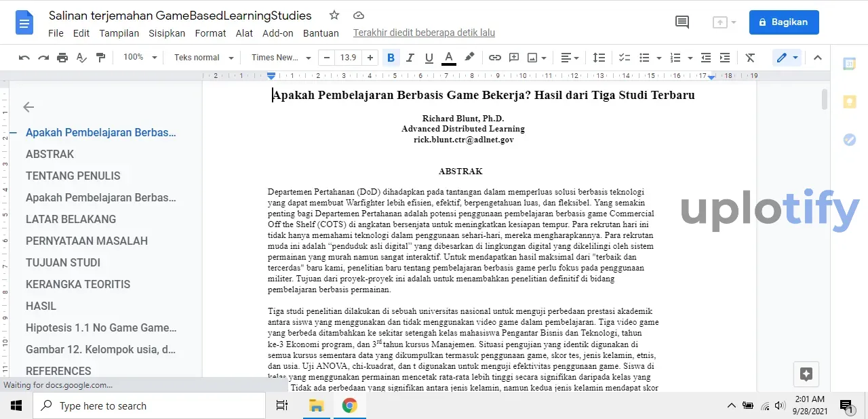Print the document

click(62, 58)
